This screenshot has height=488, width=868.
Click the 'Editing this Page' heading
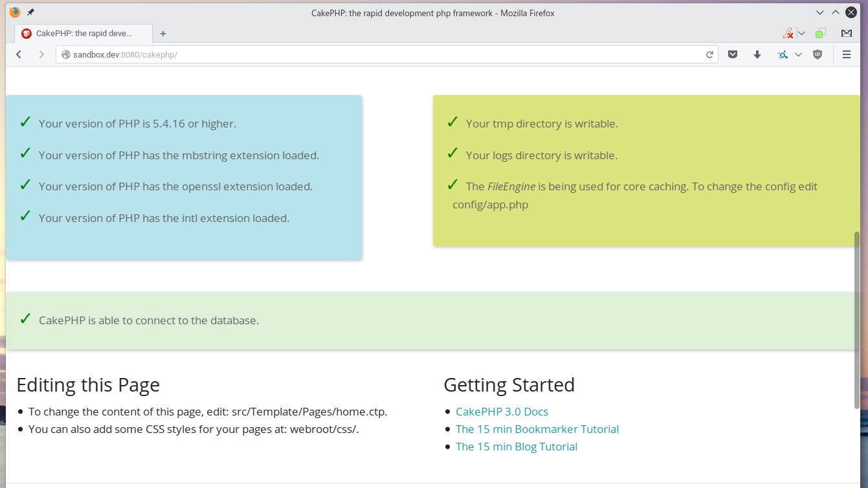[x=88, y=385]
